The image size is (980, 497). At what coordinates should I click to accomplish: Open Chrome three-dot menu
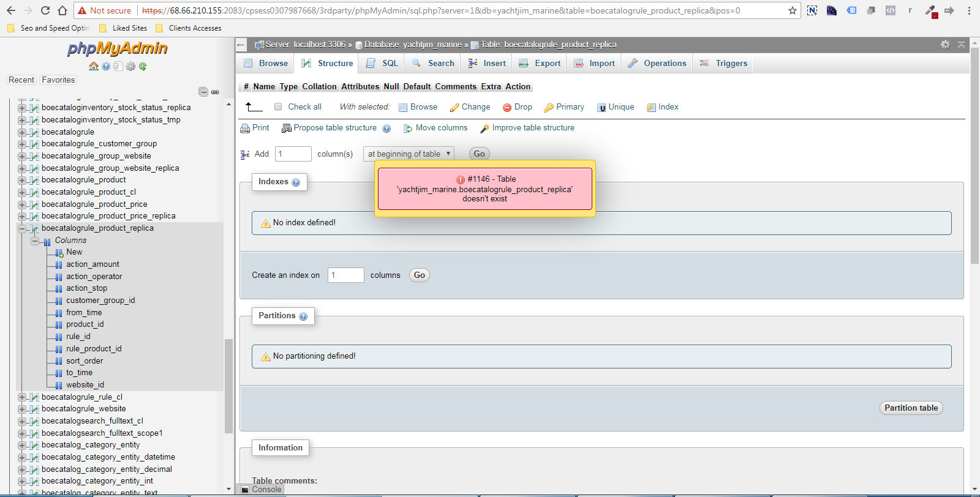(x=969, y=10)
